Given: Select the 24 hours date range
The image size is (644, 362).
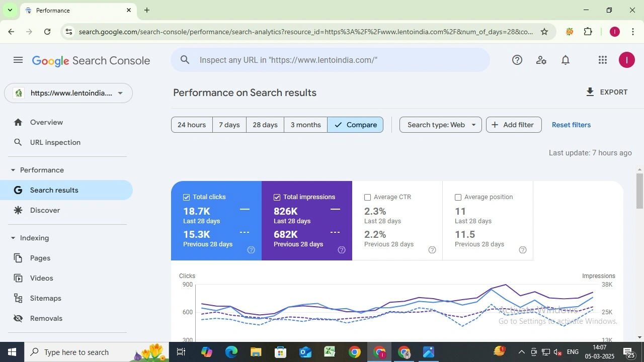Looking at the screenshot, I should [192, 125].
